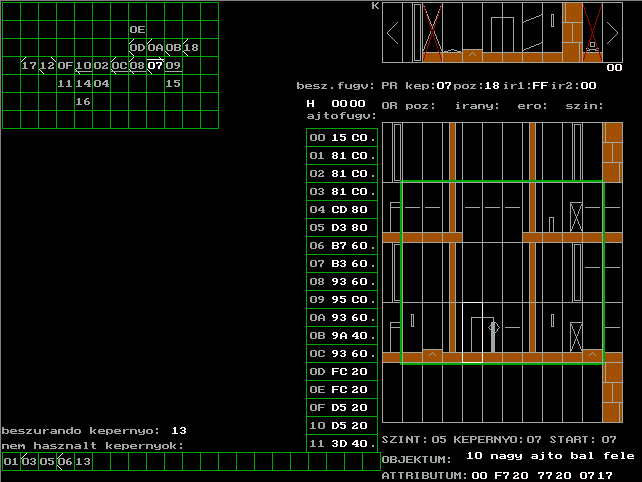Open screen 16 in the map grid

pyautogui.click(x=83, y=101)
